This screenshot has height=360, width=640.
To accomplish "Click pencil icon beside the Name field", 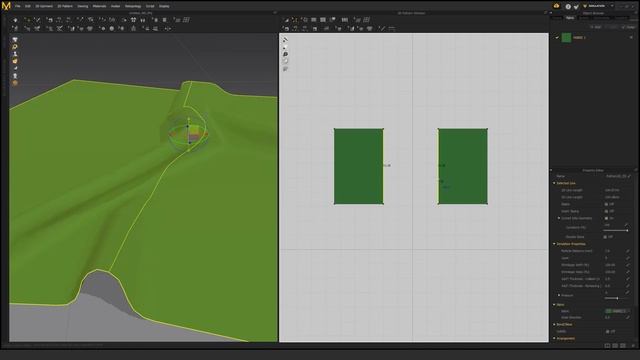I will pyautogui.click(x=629, y=176).
